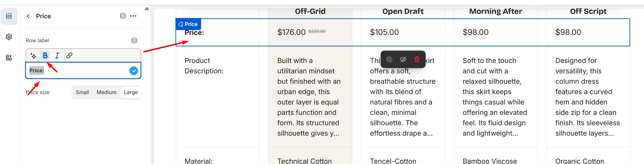Click the blue Price block tag
Viewport: 644px width, 164px height.
click(x=188, y=24)
